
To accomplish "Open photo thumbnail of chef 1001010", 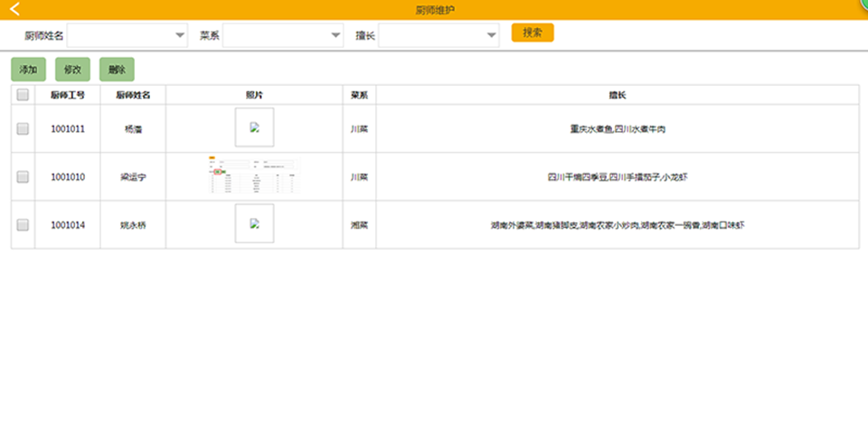I will (254, 176).
